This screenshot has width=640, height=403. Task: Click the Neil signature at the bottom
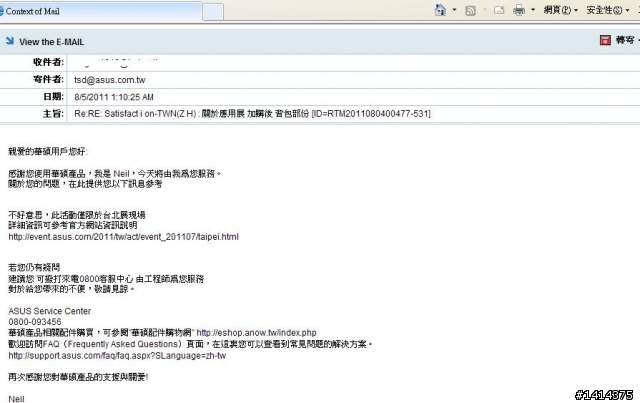16,399
